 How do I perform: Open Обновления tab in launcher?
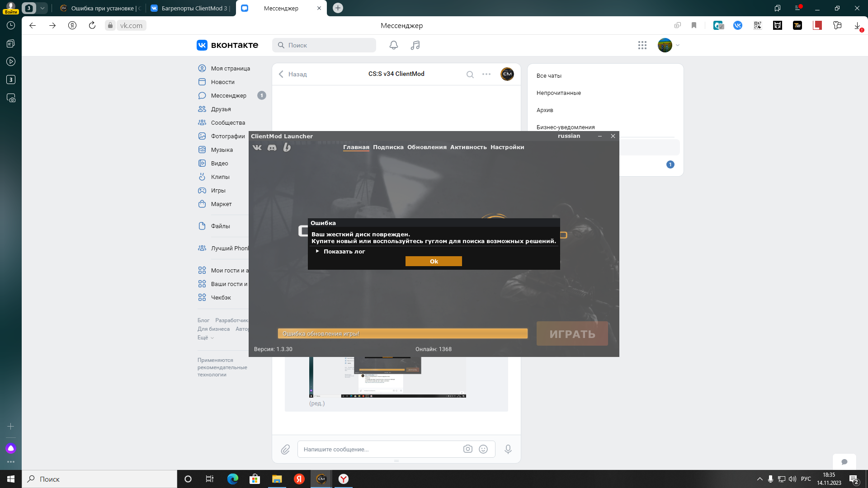426,147
